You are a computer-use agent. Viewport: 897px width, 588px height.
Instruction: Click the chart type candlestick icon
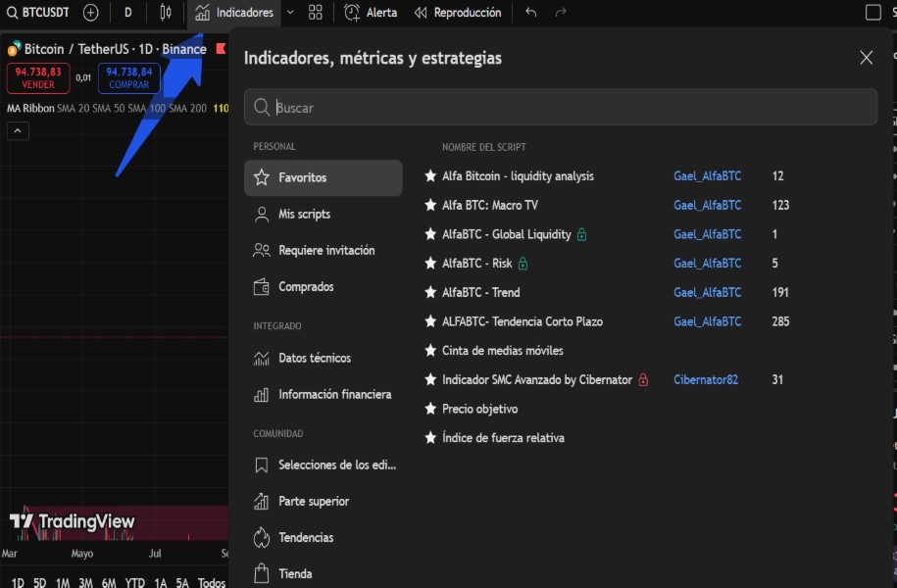coord(166,13)
